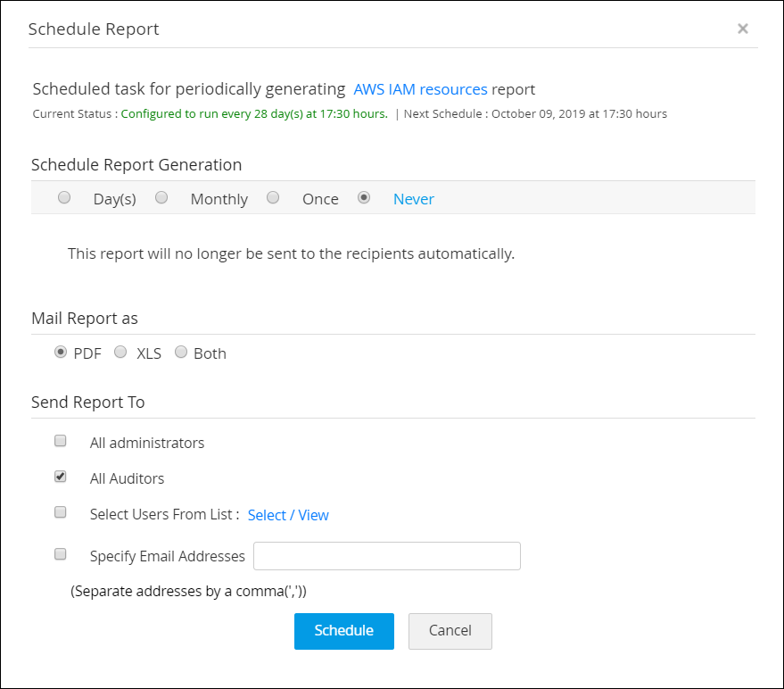The width and height of the screenshot is (784, 689).
Task: Open the AWS IAM resources report link
Action: coord(420,89)
